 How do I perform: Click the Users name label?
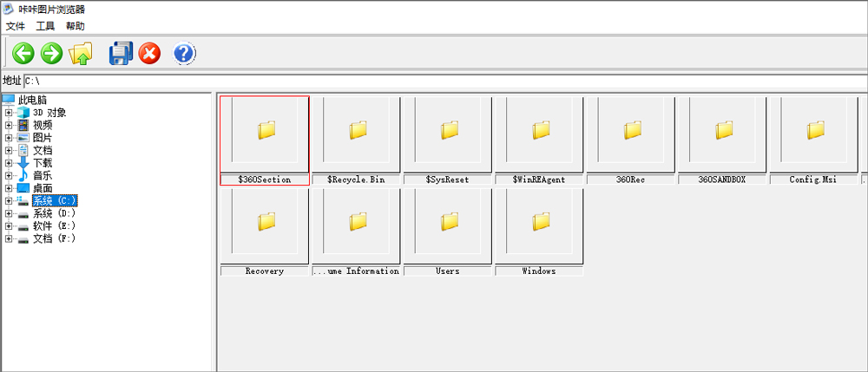point(448,271)
